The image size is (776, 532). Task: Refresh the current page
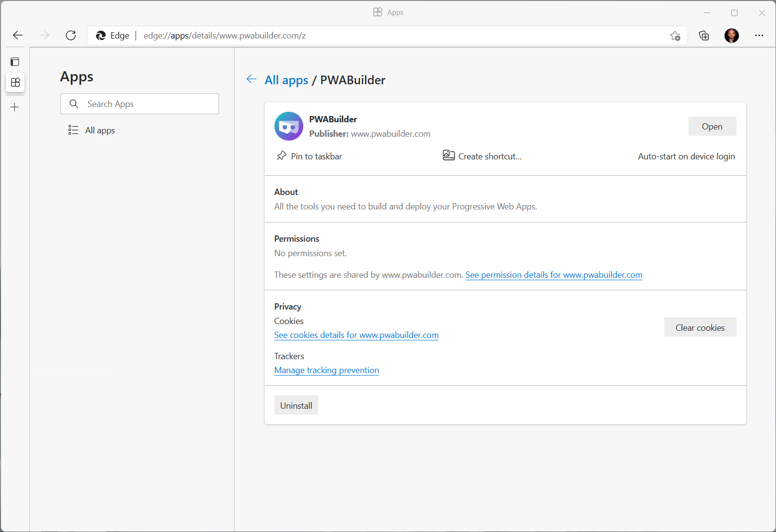71,35
